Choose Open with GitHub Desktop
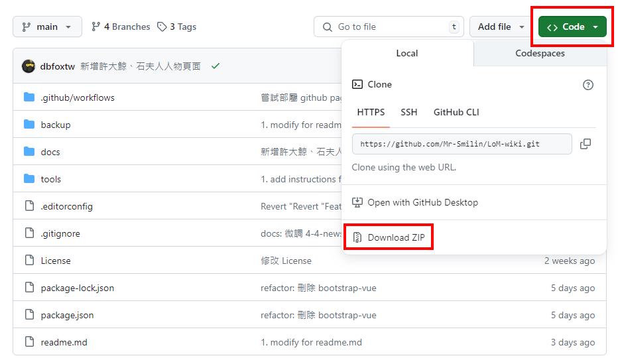 (x=422, y=202)
